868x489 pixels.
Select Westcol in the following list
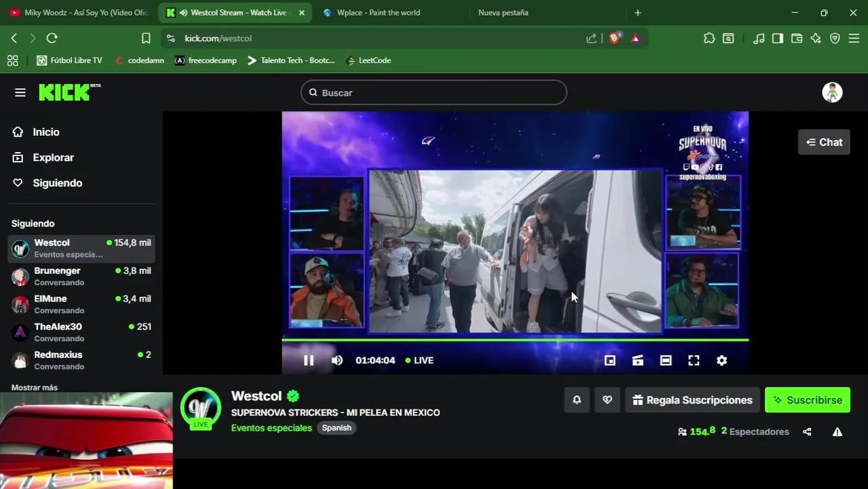point(82,249)
